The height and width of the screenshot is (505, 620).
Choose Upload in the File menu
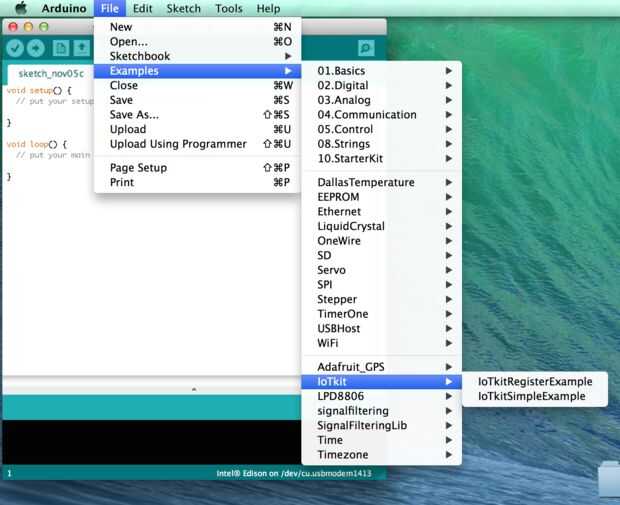197,129
